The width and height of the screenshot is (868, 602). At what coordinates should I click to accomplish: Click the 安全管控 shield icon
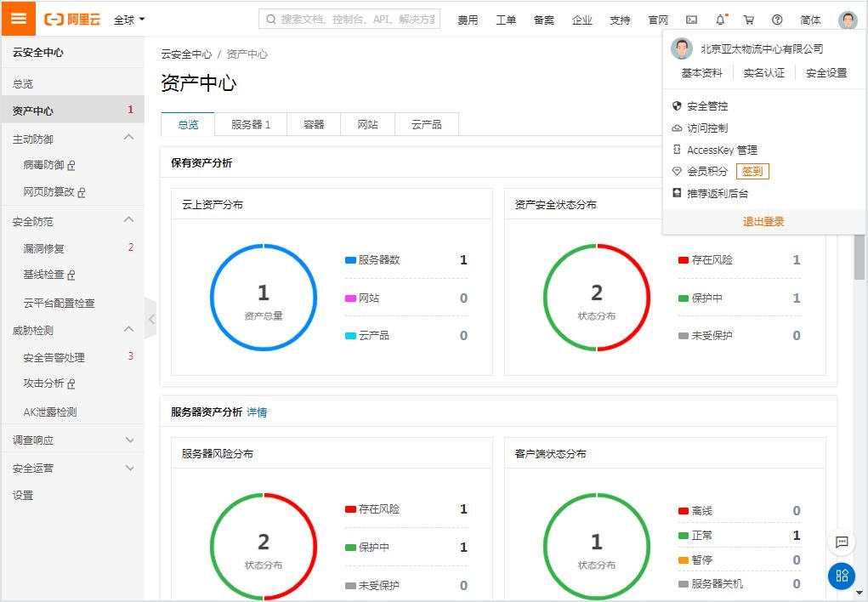click(x=677, y=105)
